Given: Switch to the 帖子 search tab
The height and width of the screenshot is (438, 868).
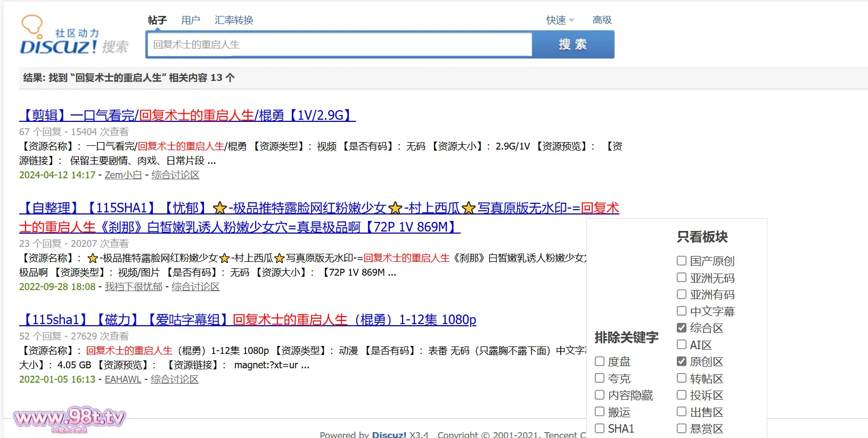Looking at the screenshot, I should [157, 20].
